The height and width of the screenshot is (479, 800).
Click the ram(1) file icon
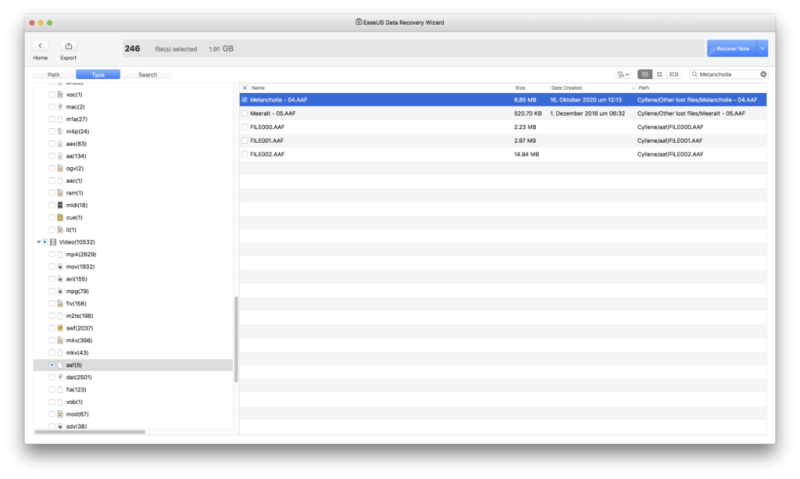(60, 193)
